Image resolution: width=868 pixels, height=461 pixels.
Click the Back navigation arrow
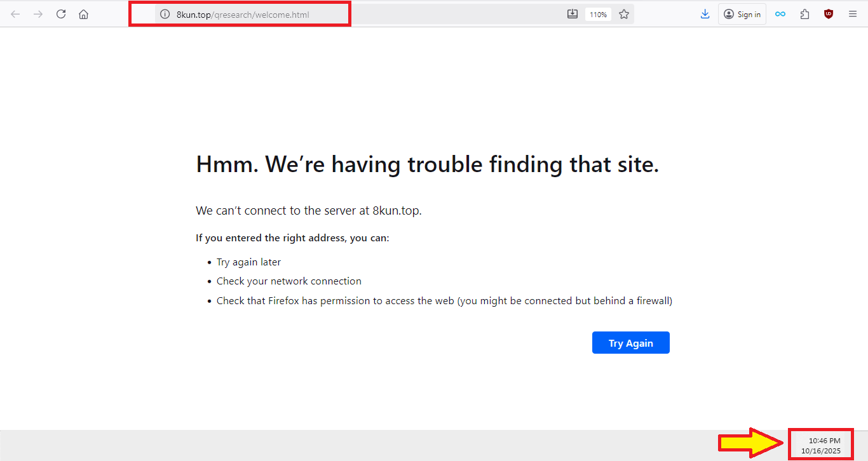15,14
